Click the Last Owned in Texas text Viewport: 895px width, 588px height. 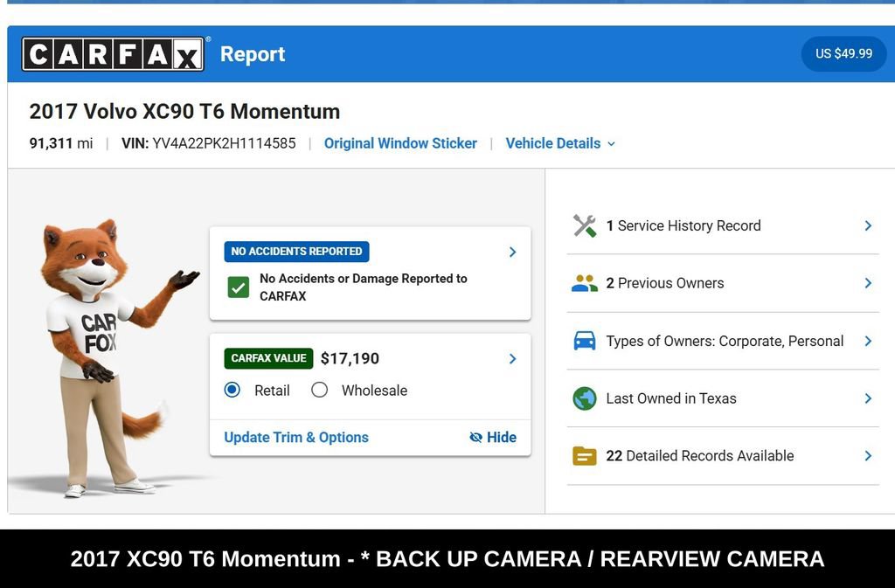click(x=671, y=398)
